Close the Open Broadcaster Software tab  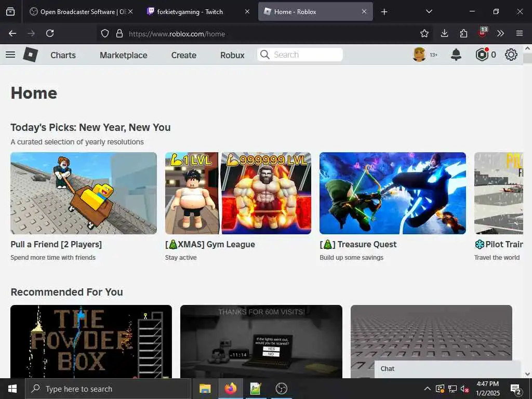click(130, 11)
